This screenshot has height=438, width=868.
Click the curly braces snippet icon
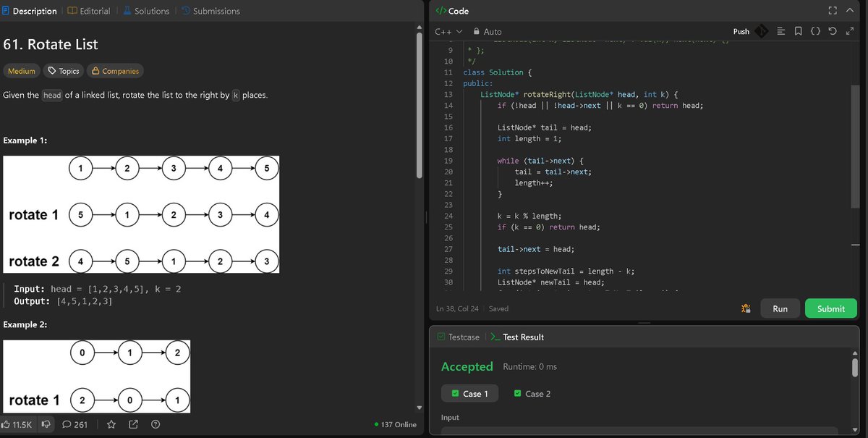point(815,31)
